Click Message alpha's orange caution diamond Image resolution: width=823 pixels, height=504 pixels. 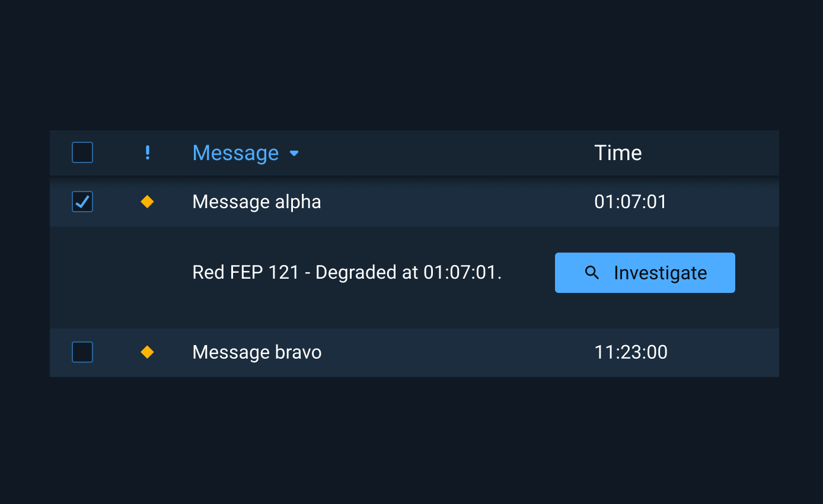[x=148, y=202]
